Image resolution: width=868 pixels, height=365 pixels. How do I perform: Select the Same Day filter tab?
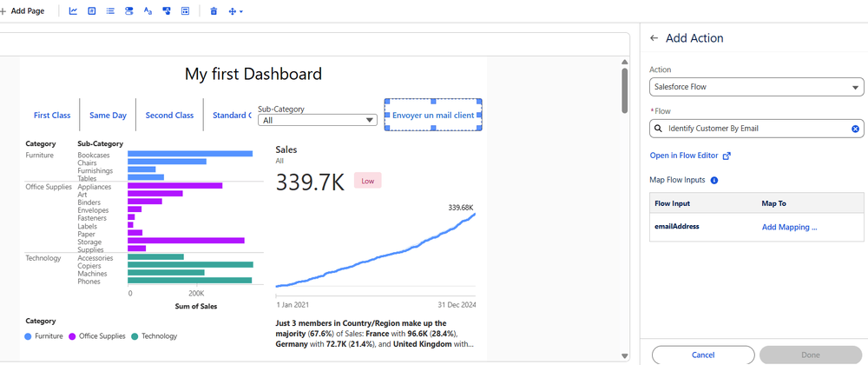coord(108,115)
